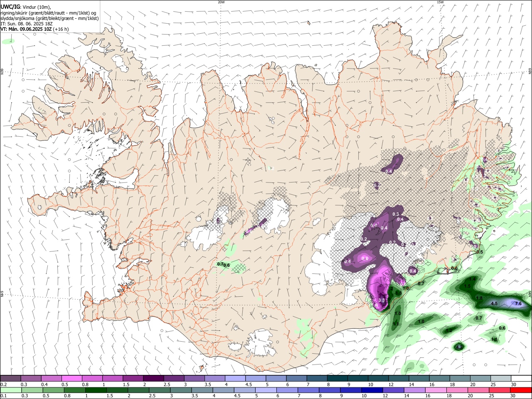Select the light pink 16–18 rain legend swatch
Image resolution: width=532 pixels, height=399 pixels.
pos(436,390)
